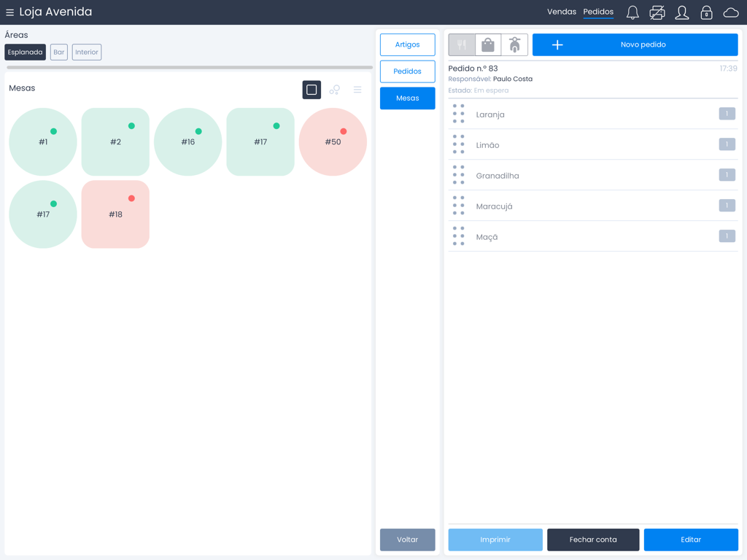This screenshot has width=747, height=560.
Task: Switch tables to grid square view
Action: click(311, 90)
